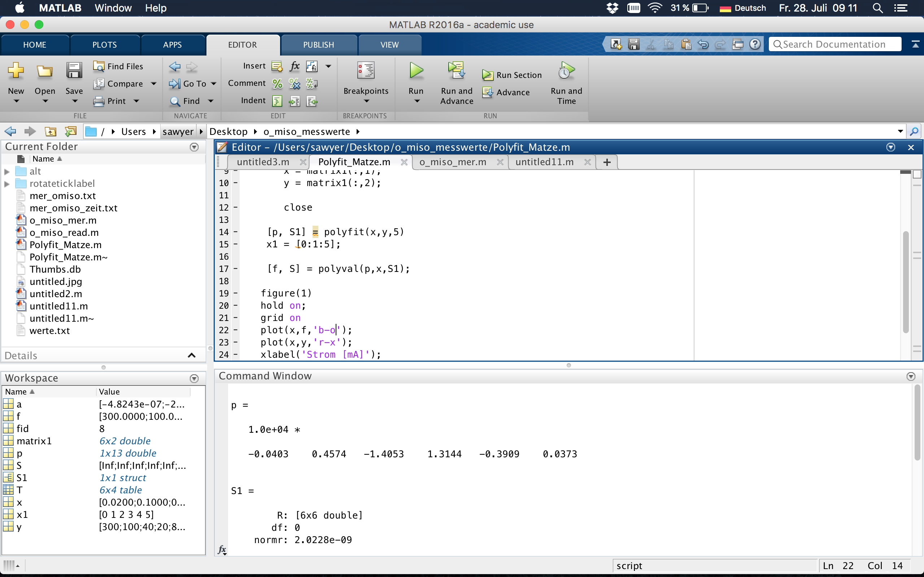
Task: Open Current Folder panel actions menu
Action: [194, 147]
